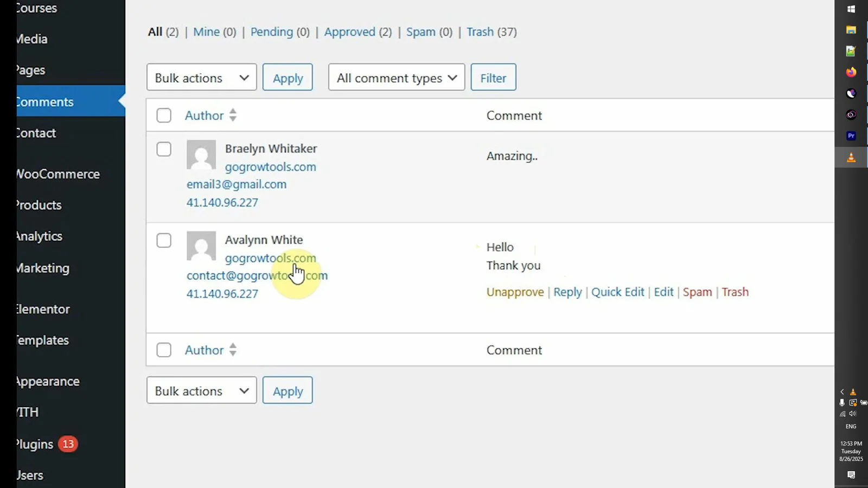Open Wi-Fi network tray icon
This screenshot has width=868, height=488.
[843, 414]
